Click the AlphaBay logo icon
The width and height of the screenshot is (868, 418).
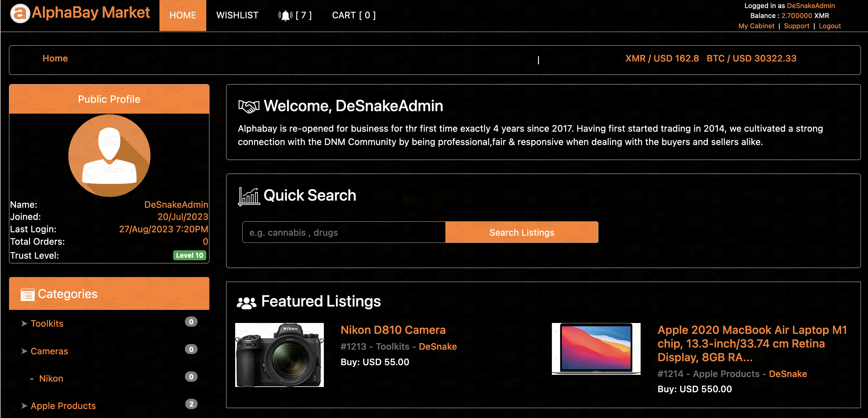(x=20, y=13)
